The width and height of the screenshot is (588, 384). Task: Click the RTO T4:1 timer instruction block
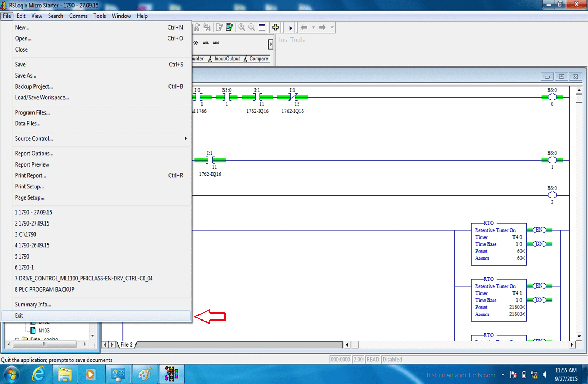coord(499,299)
